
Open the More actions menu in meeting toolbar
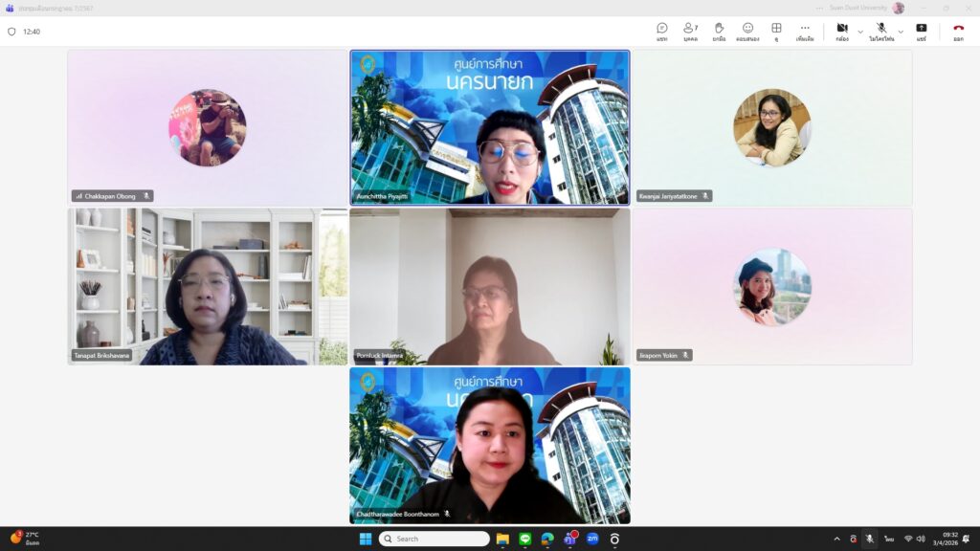pyautogui.click(x=805, y=31)
